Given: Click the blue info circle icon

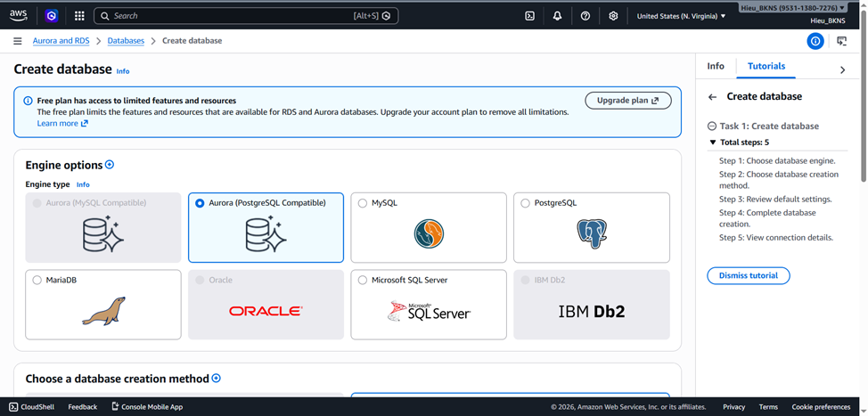Looking at the screenshot, I should pos(815,41).
